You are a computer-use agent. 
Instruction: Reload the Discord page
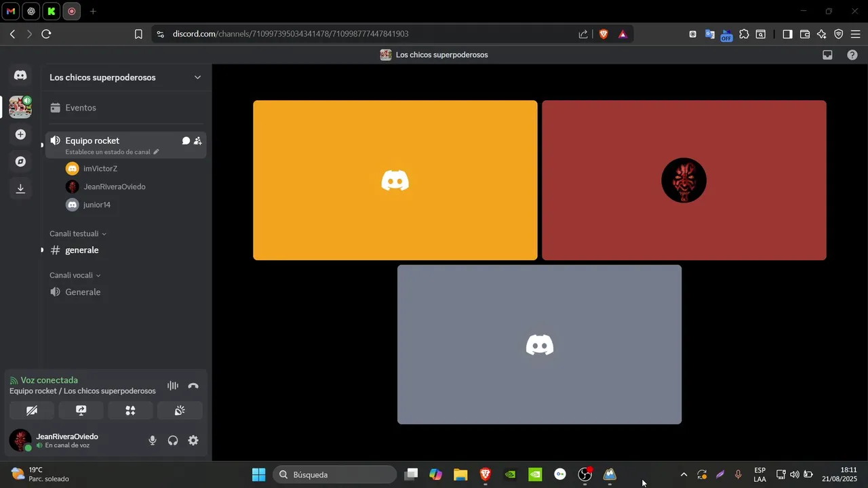[x=46, y=34]
